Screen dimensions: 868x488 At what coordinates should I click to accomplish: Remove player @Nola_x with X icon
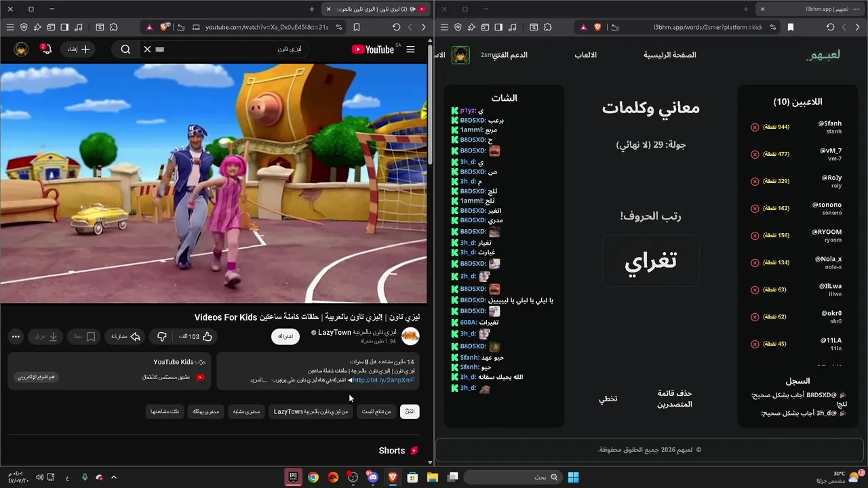click(x=755, y=262)
